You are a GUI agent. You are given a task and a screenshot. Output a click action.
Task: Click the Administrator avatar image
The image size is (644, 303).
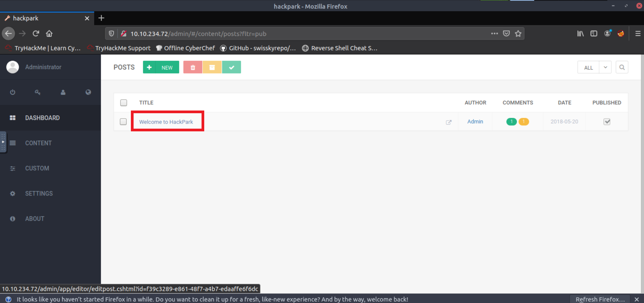13,67
